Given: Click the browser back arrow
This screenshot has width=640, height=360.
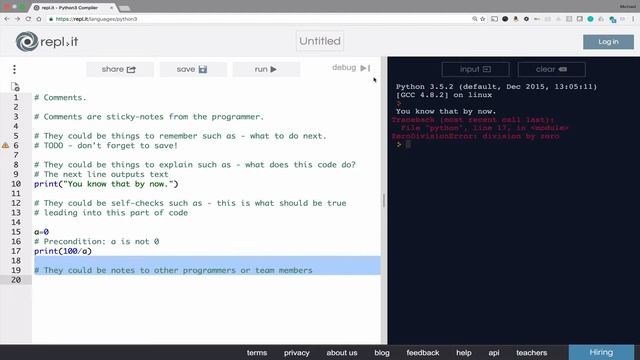Looking at the screenshot, I should coord(7,19).
